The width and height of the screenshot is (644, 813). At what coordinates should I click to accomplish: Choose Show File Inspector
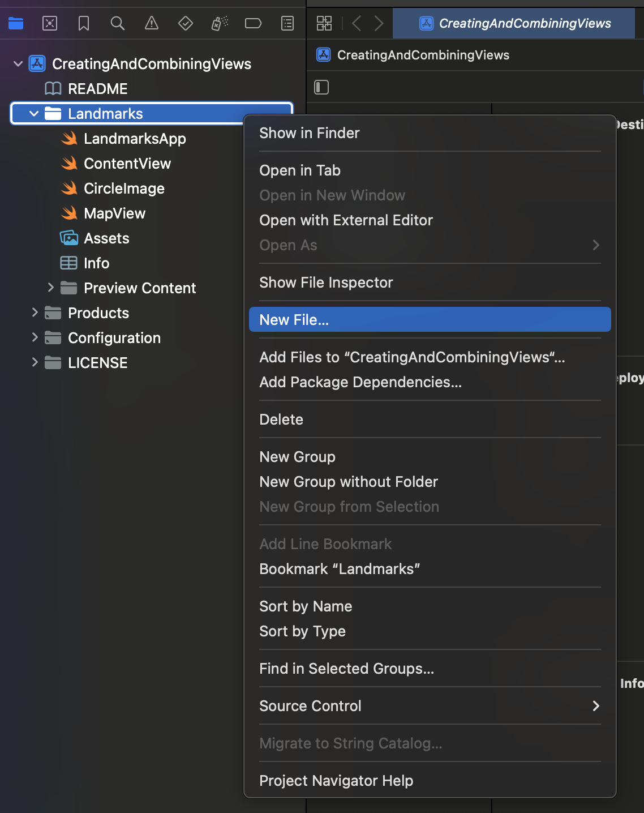[430, 282]
